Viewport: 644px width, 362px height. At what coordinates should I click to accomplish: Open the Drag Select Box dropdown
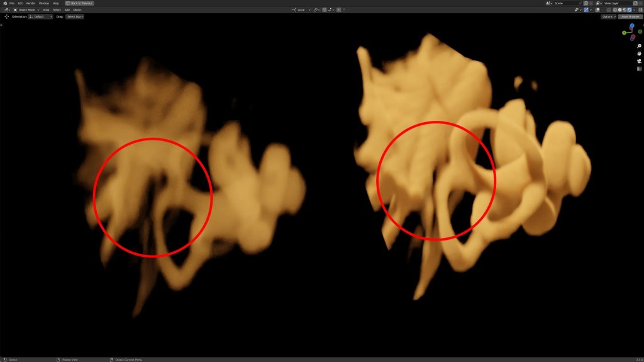tap(75, 17)
